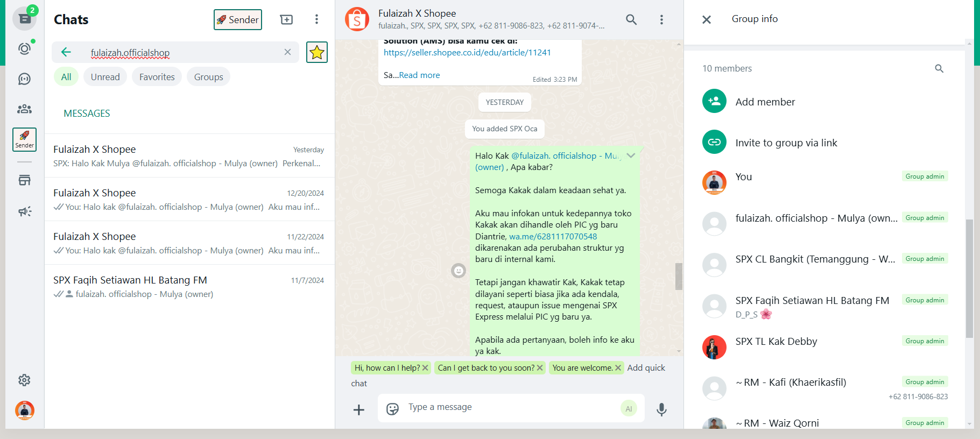Open wa.me/6281117070548 link

(x=553, y=237)
